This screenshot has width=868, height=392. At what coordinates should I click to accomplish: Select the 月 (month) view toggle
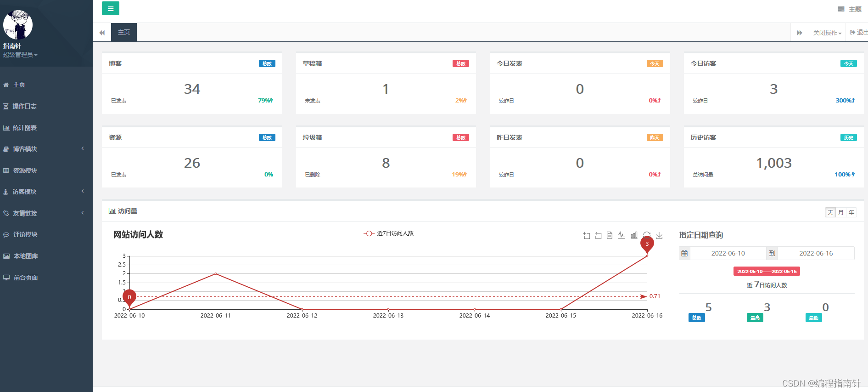click(x=841, y=212)
